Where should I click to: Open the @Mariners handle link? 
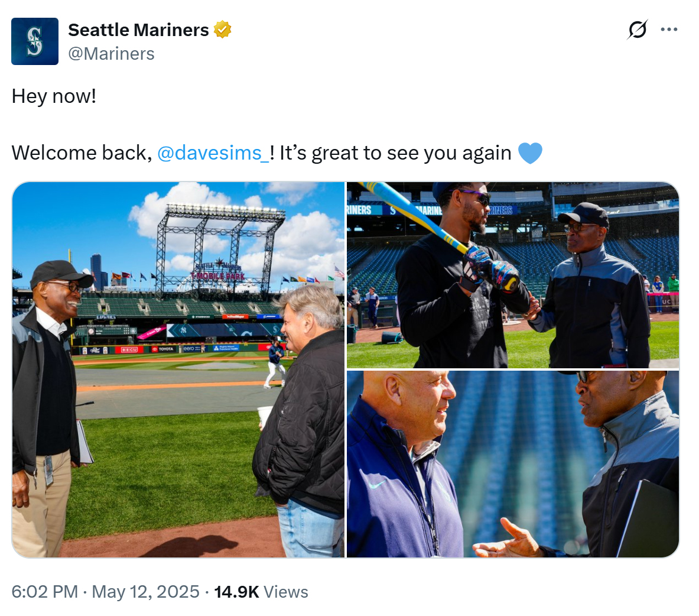pos(111,54)
